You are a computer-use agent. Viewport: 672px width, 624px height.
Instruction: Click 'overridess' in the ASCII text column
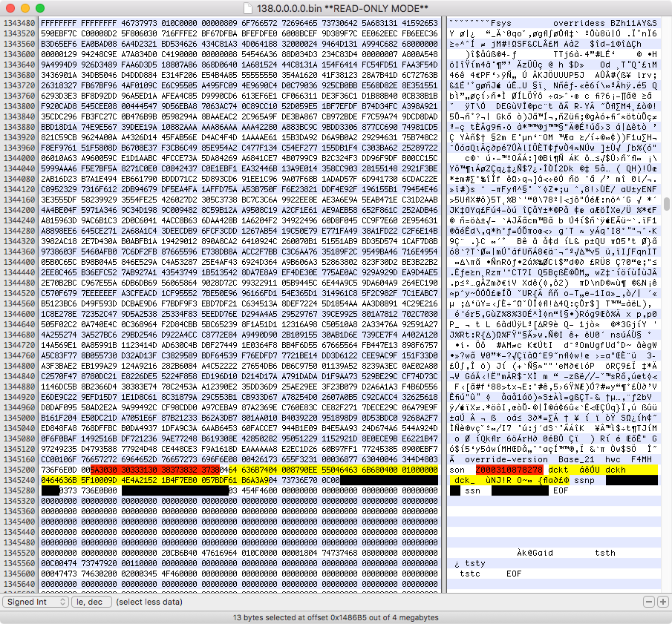pos(579,23)
